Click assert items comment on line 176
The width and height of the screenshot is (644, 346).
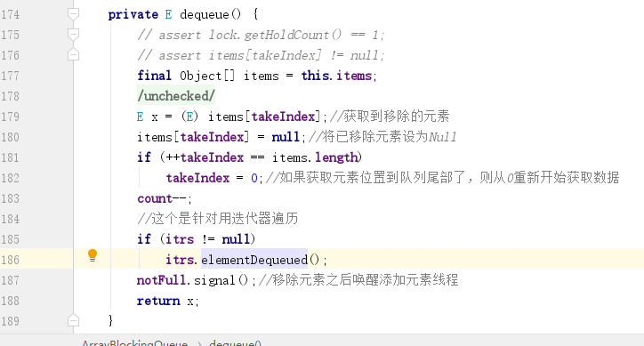tap(262, 55)
